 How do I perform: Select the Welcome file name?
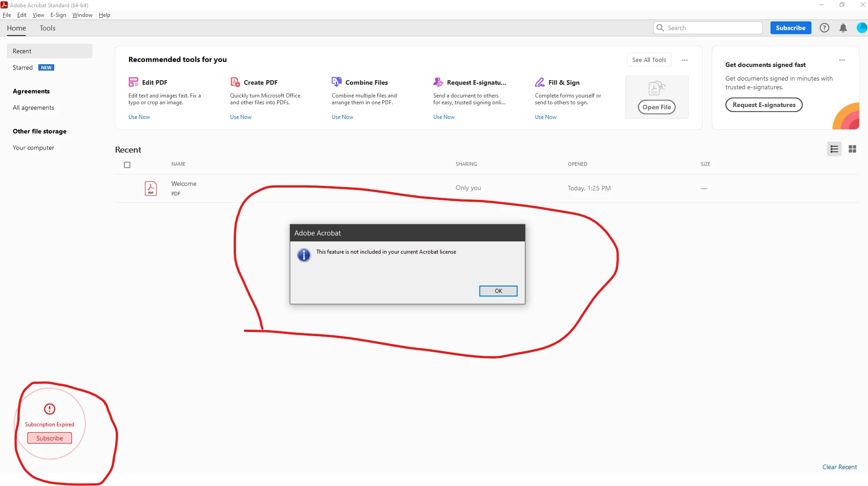click(x=184, y=184)
